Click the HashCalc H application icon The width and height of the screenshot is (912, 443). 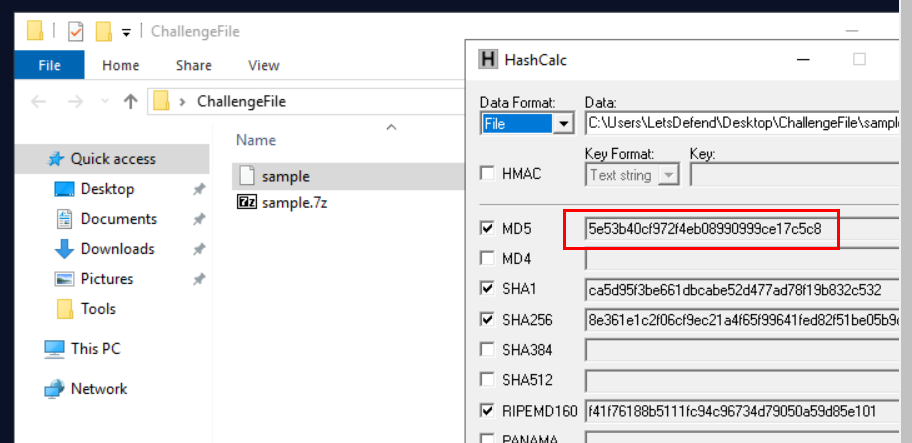click(x=489, y=59)
